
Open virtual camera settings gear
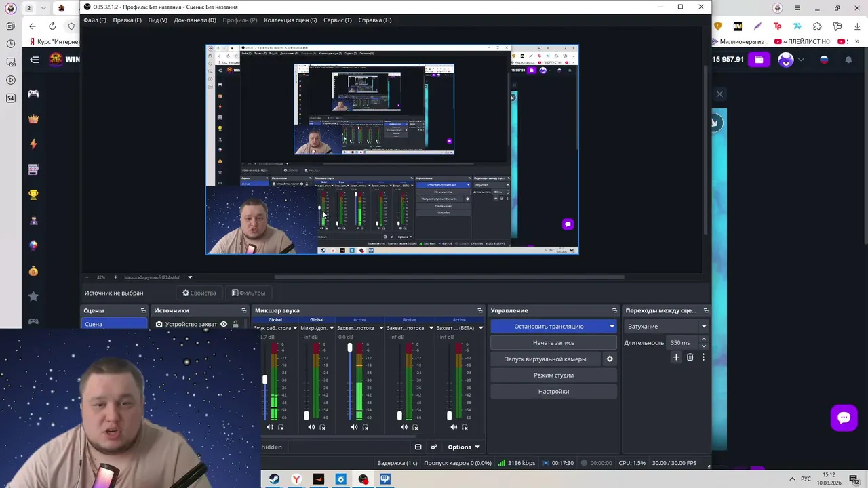tap(610, 359)
